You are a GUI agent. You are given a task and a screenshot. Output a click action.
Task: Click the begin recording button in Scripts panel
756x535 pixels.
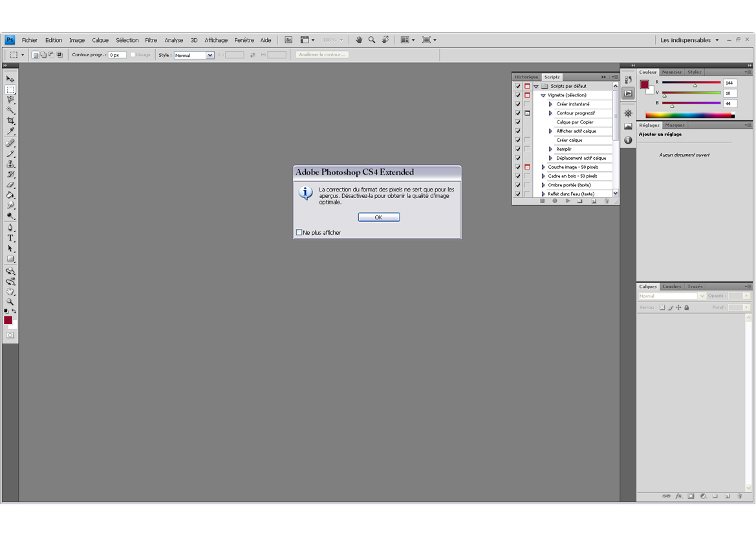pos(555,201)
